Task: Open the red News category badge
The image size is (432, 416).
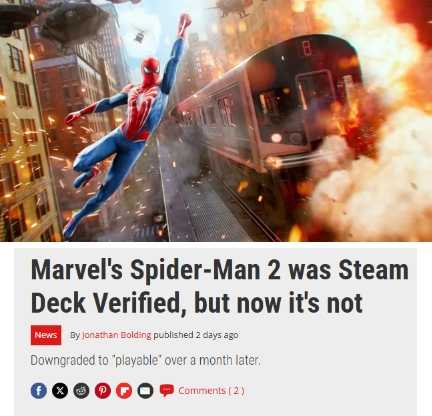Action: click(46, 335)
